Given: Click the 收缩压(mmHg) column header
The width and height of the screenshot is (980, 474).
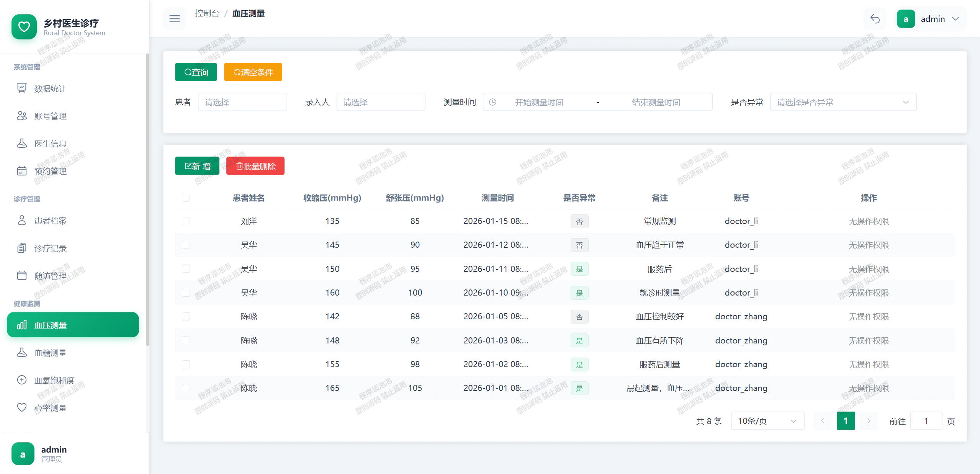Looking at the screenshot, I should pyautogui.click(x=332, y=198).
